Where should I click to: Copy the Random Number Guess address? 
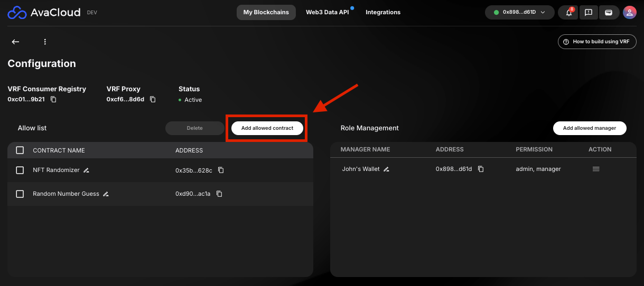tap(219, 194)
